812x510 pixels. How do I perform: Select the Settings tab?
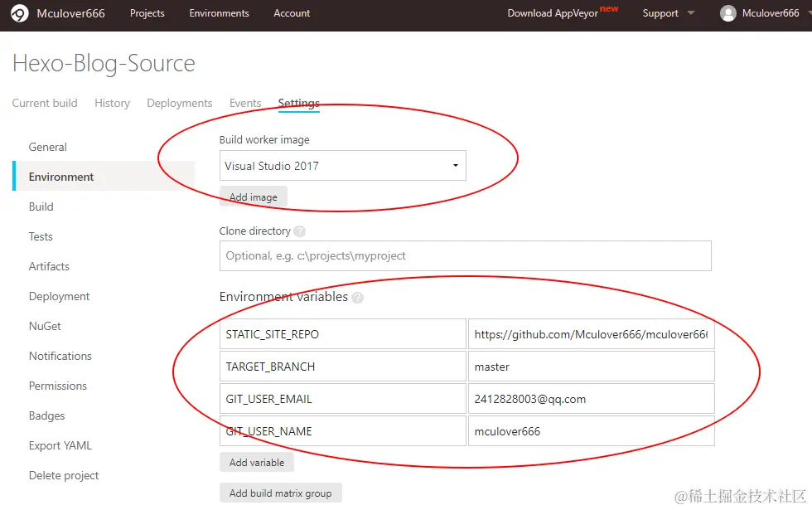point(299,103)
